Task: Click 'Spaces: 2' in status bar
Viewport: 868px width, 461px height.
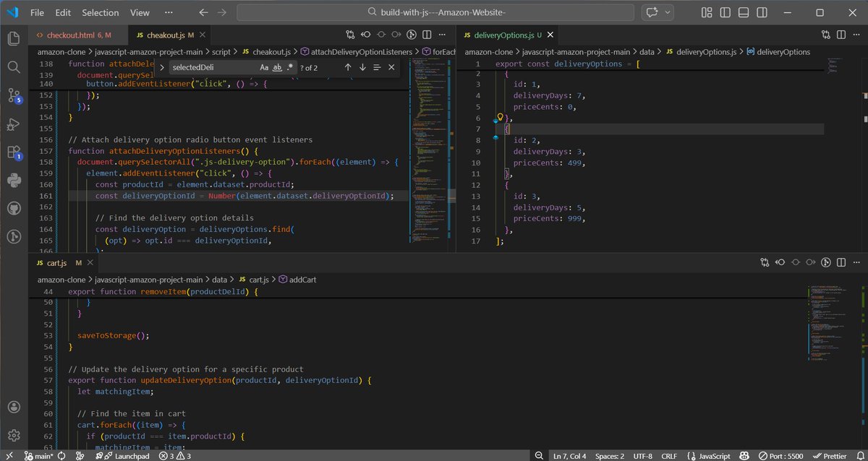Action: [x=610, y=456]
